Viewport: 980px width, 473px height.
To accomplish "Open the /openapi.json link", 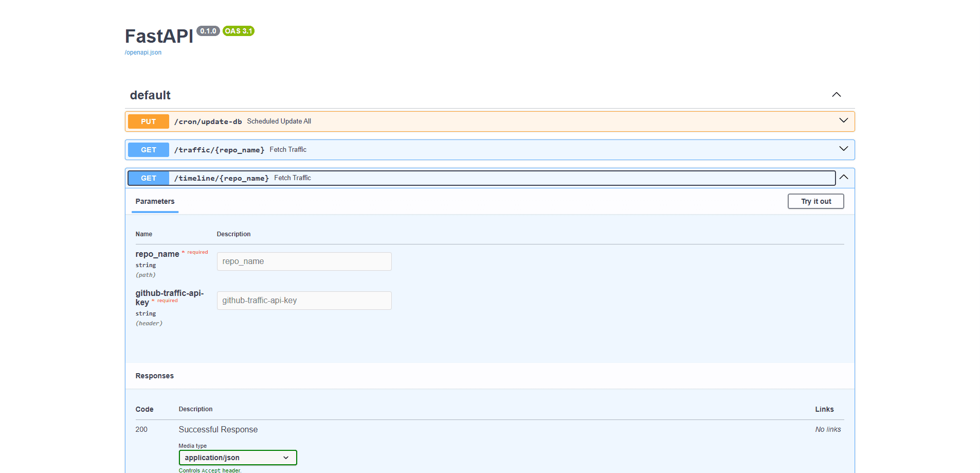I will (x=143, y=52).
